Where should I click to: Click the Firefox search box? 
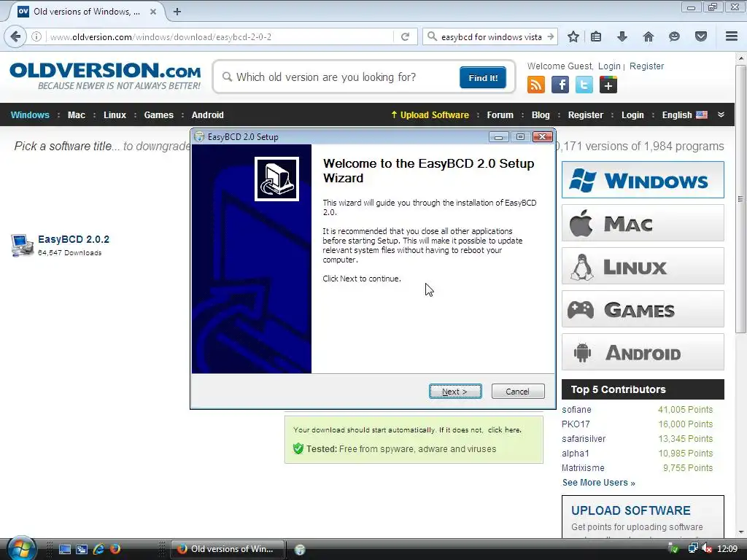pos(491,36)
